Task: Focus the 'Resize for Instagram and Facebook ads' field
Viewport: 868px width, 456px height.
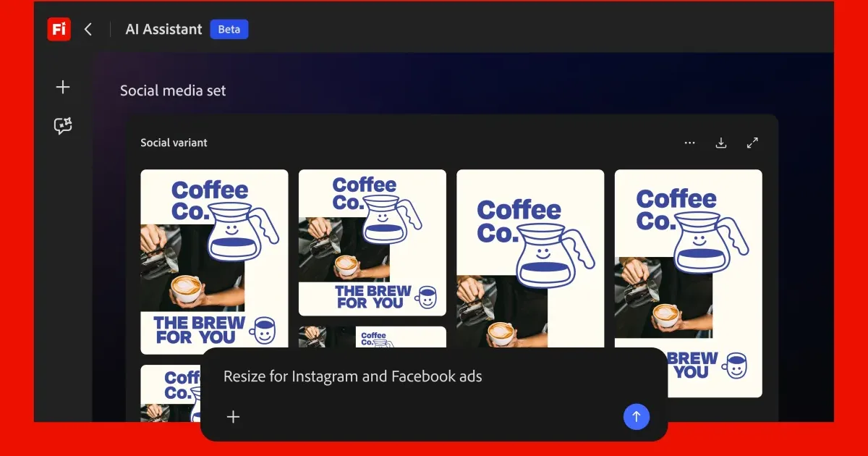Action: tap(405, 376)
